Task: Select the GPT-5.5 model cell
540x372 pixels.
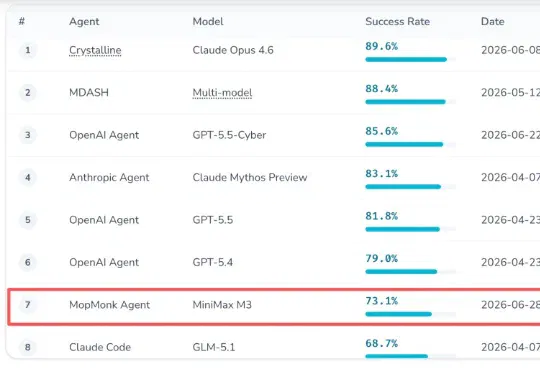Action: 213,220
